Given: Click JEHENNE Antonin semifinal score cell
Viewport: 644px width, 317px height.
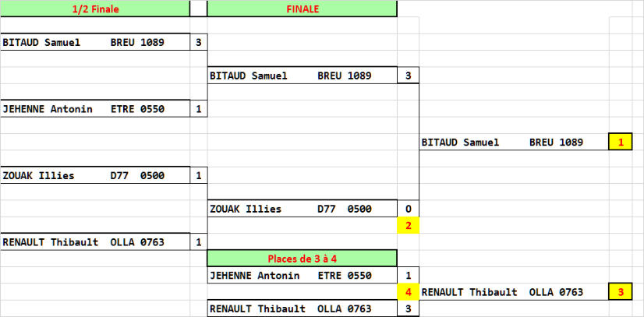Looking at the screenshot, I should tap(199, 109).
